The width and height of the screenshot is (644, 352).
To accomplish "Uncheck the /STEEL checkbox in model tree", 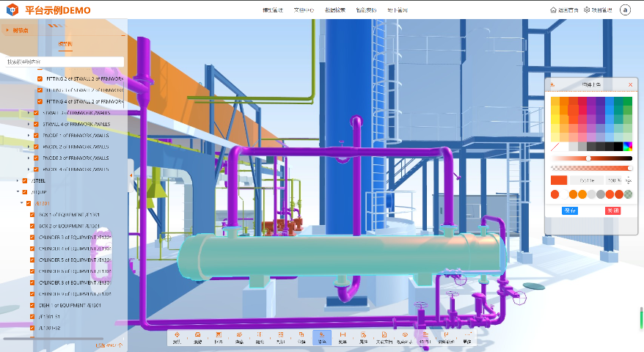I will [24, 180].
